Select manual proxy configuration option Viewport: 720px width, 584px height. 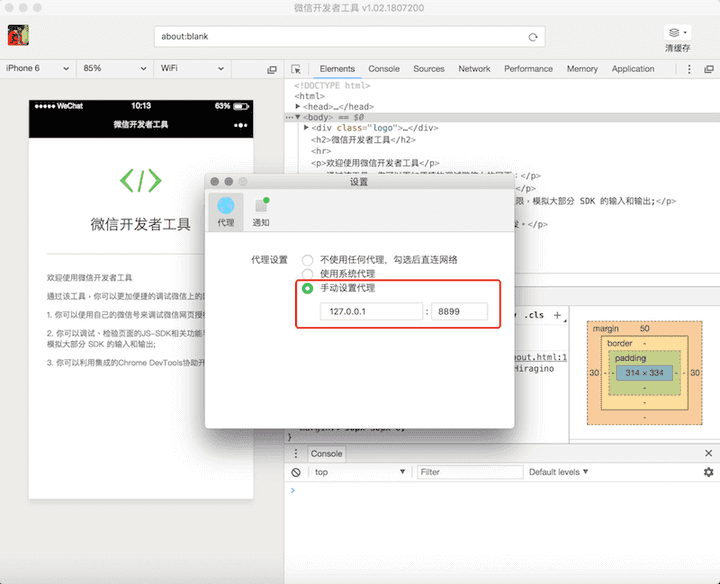coord(307,288)
